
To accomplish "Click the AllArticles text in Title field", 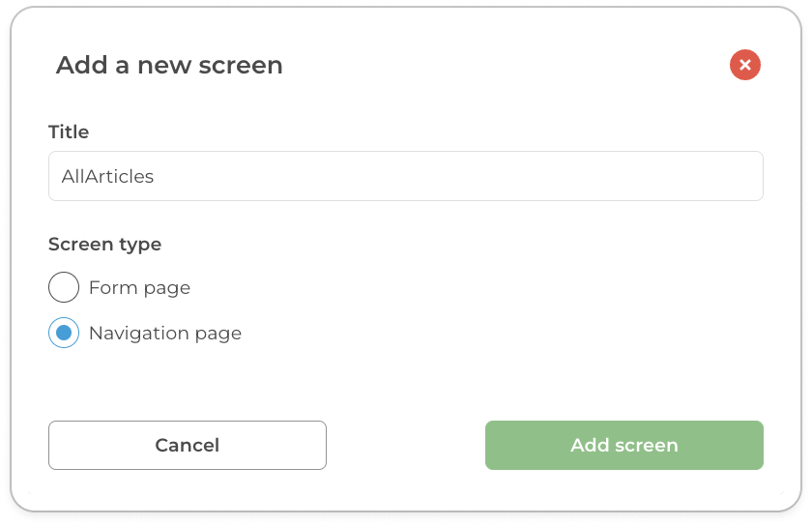I will pos(107,176).
